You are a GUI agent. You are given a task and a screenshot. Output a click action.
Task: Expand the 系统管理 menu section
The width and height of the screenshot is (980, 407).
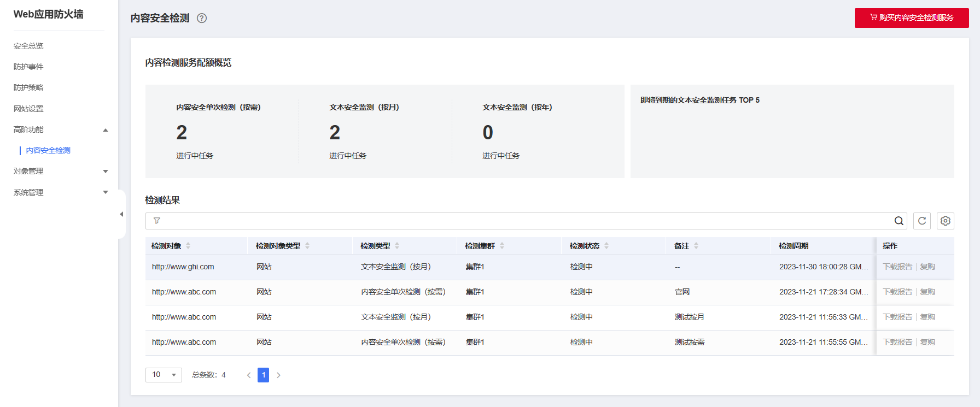(x=106, y=192)
